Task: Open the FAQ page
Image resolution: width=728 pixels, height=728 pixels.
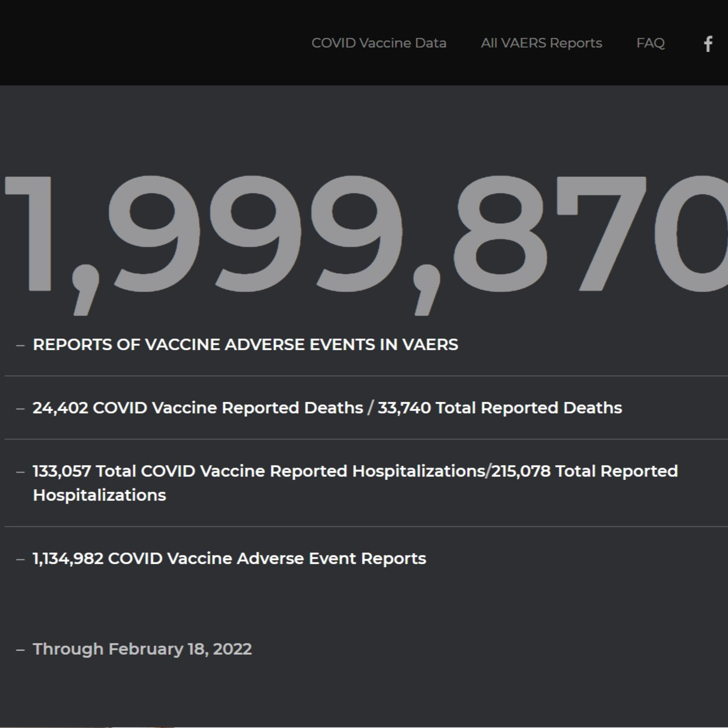Action: click(650, 43)
